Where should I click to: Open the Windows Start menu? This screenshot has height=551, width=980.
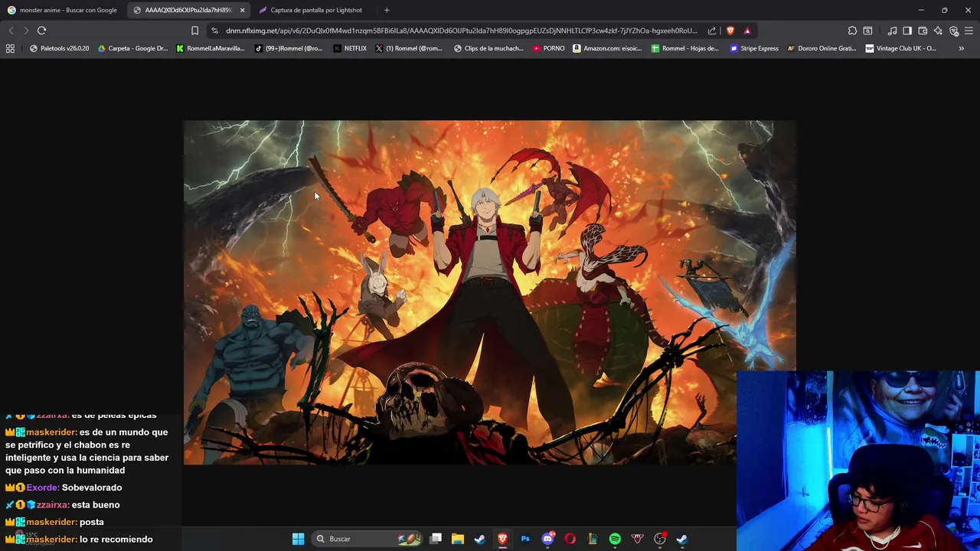(x=298, y=539)
